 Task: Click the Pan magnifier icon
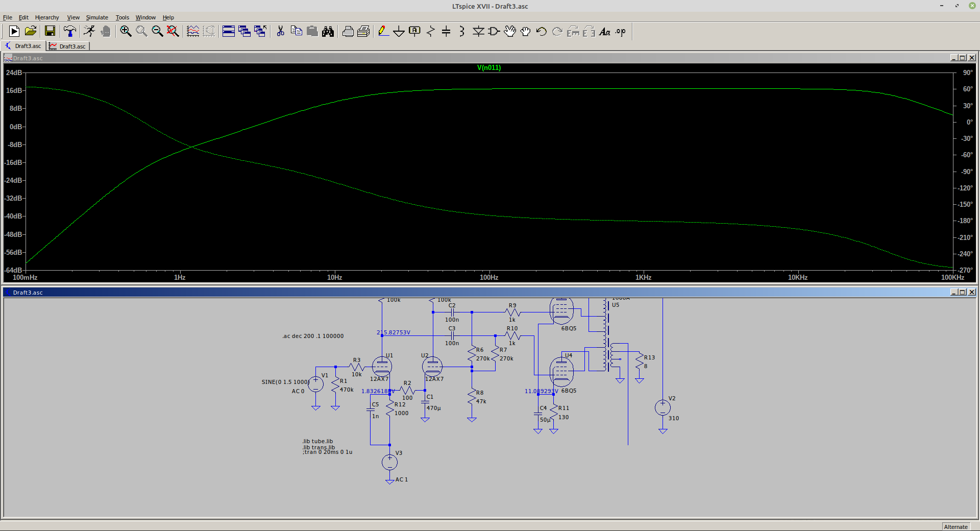(x=141, y=32)
